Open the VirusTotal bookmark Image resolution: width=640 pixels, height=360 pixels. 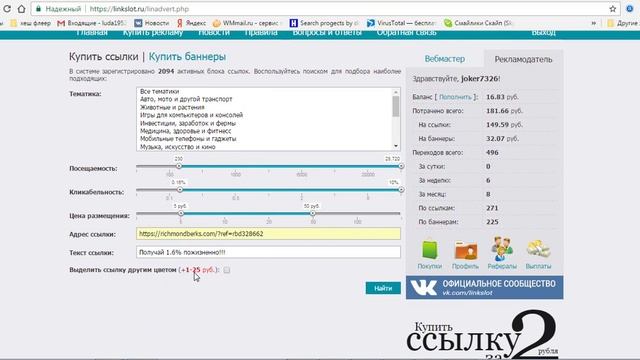(x=401, y=23)
